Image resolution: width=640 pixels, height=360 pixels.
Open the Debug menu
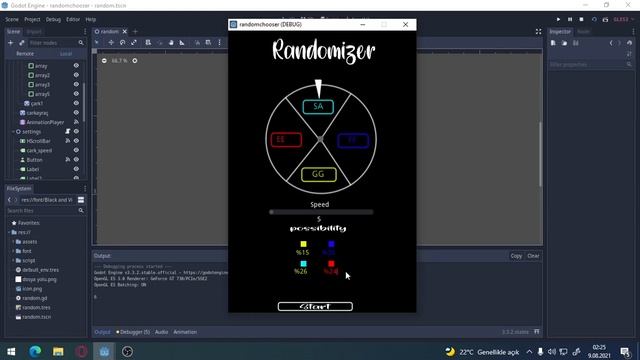pos(53,19)
